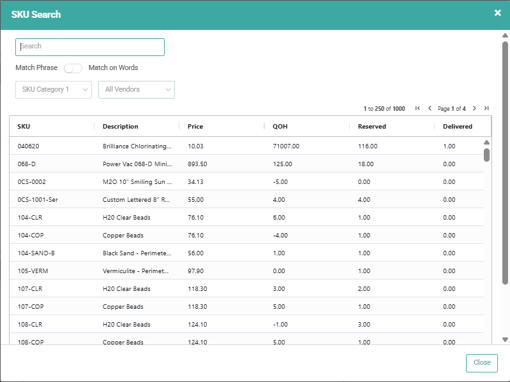Click the Match Phrase label
This screenshot has width=510, height=382.
coord(36,68)
